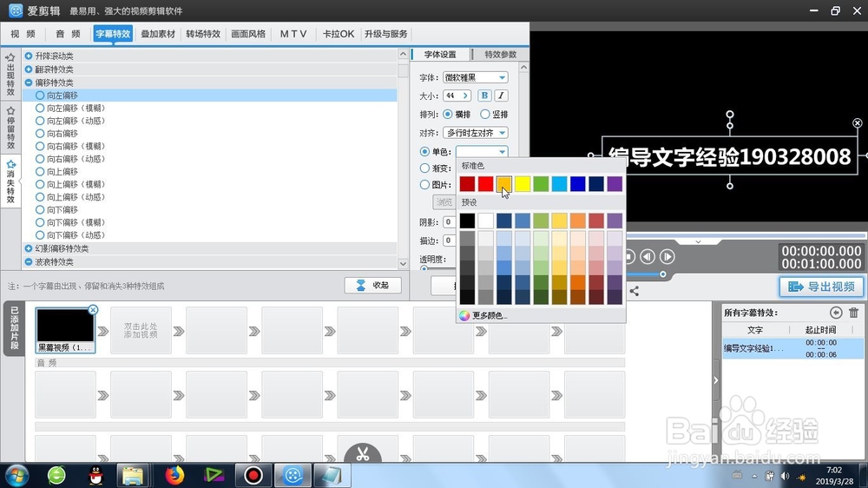Click the share icon below the preview

coord(635,291)
